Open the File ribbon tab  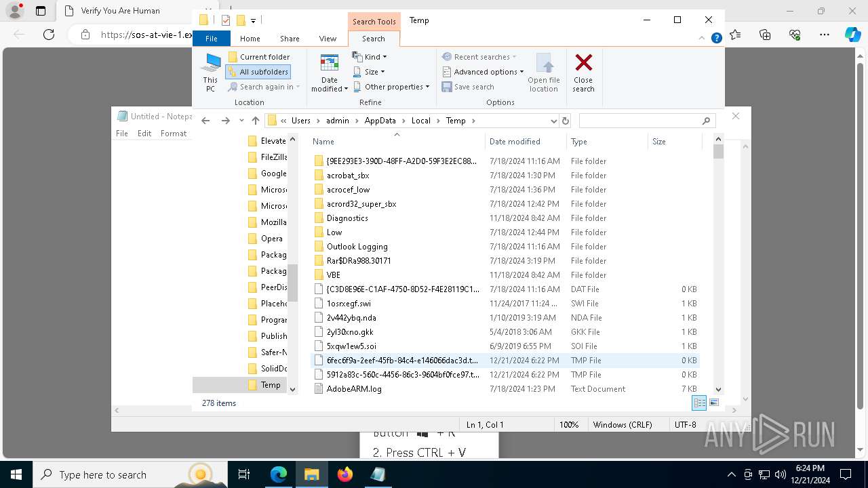coord(212,39)
